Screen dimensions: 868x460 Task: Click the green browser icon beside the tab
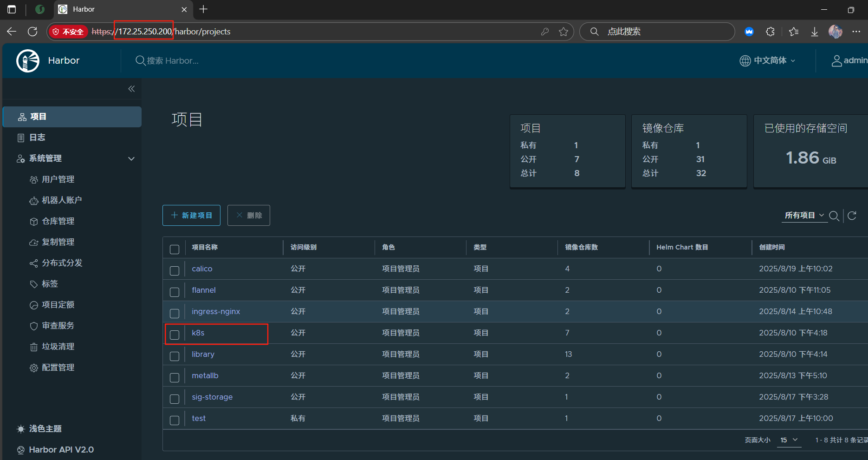click(40, 9)
